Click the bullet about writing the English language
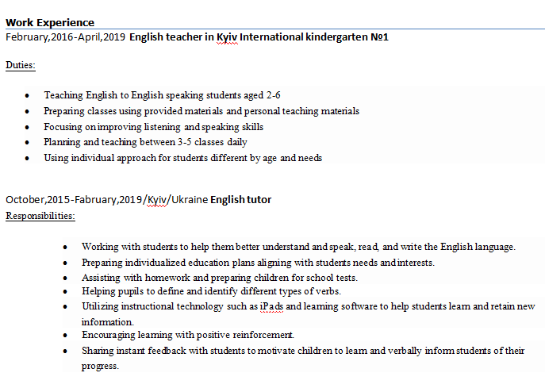The image size is (545, 392). point(298,247)
